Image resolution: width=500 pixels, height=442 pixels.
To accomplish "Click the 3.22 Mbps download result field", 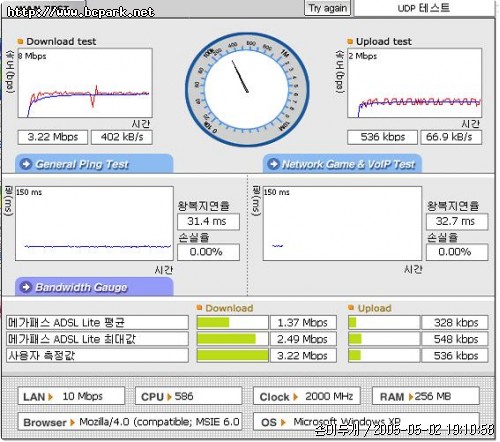I will click(53, 137).
